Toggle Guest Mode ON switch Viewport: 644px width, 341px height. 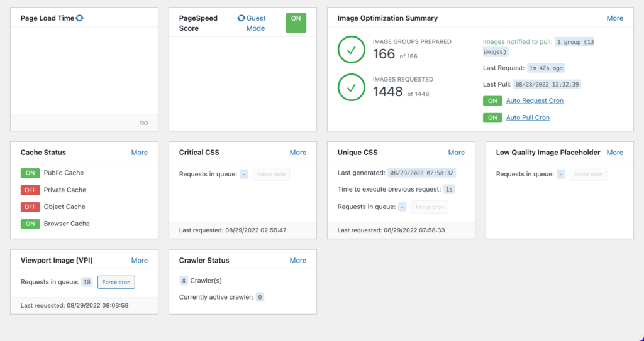(296, 23)
